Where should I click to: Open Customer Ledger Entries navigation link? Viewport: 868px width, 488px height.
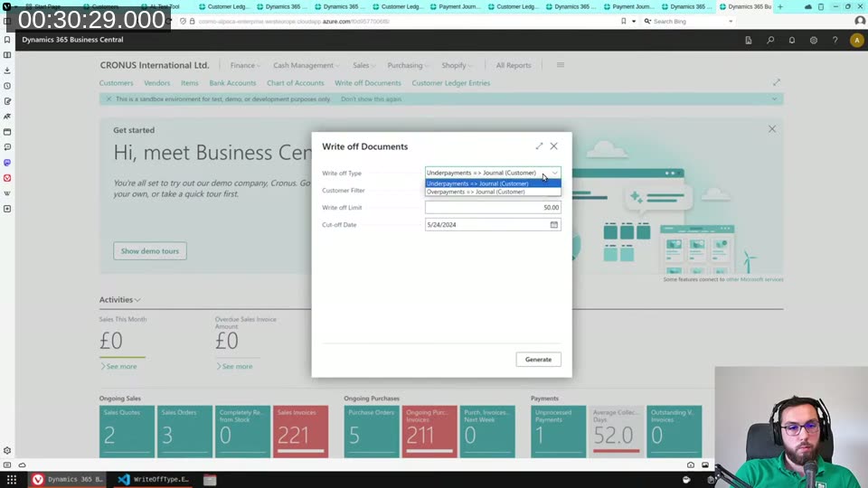pyautogui.click(x=450, y=83)
